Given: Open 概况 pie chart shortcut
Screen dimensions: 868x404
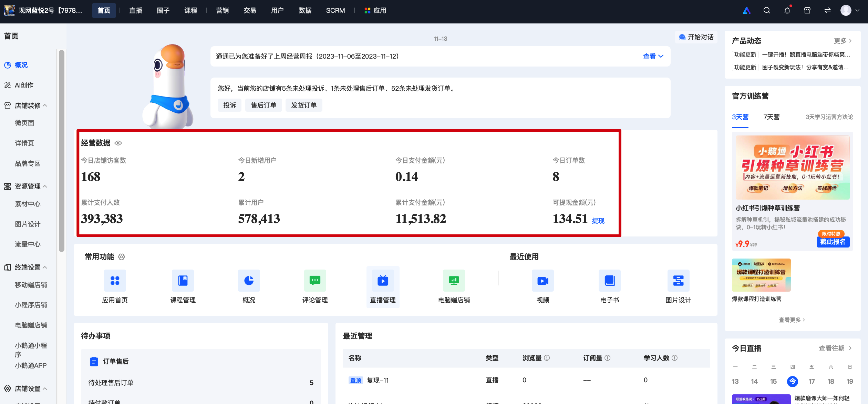Looking at the screenshot, I should (249, 281).
